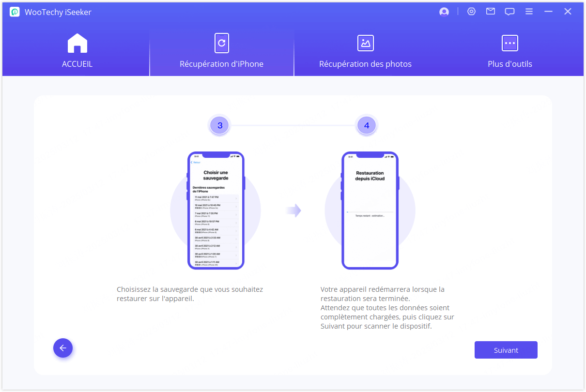Screen dimensions: 586x392
Task: Select the Récupération d'iPhone tab label
Action: [222, 64]
